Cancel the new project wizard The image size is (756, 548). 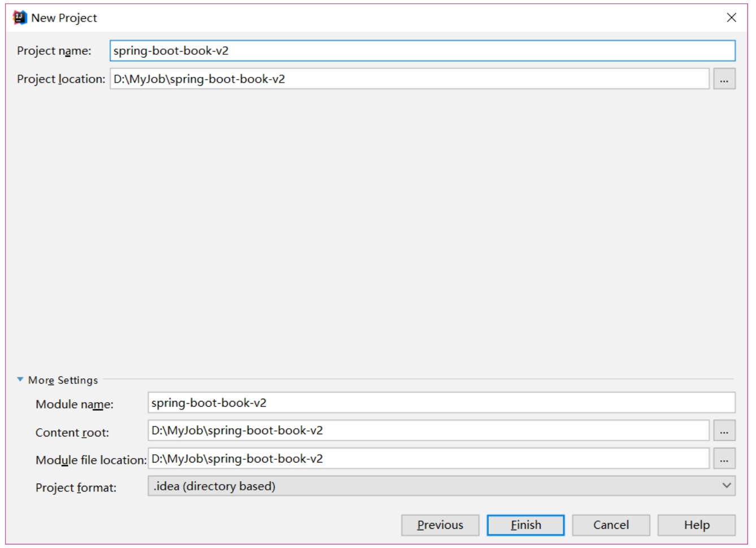[611, 525]
